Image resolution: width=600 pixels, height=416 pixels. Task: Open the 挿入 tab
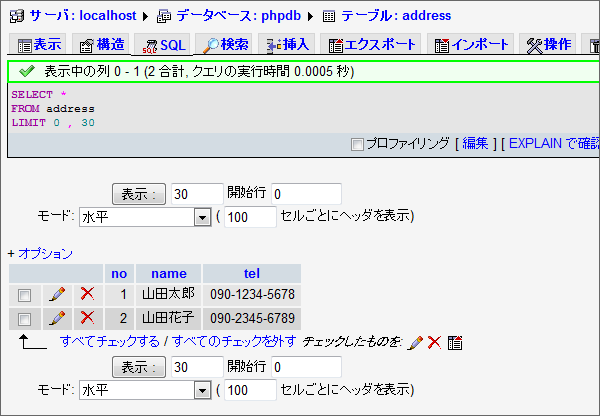(x=287, y=44)
